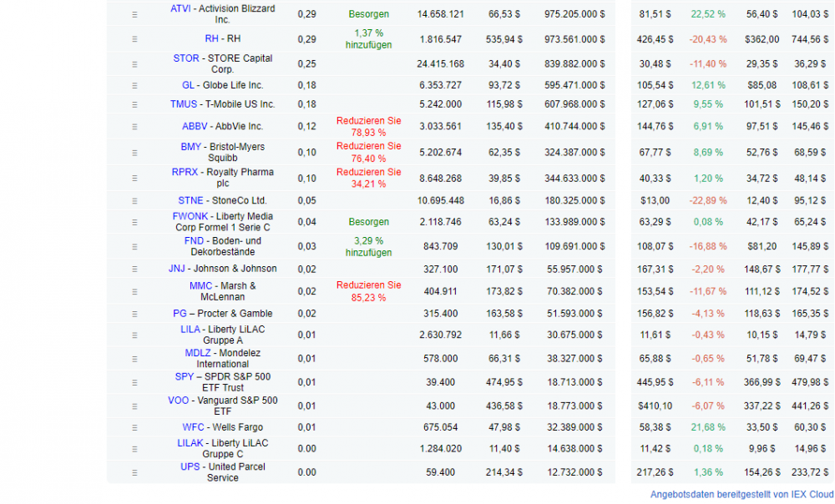Screen dimensions: 835x504
Task: Click the drag handle icon in ATVI row
Action: click(x=134, y=14)
